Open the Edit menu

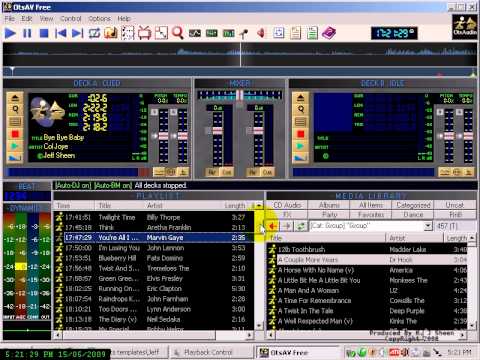coord(27,19)
